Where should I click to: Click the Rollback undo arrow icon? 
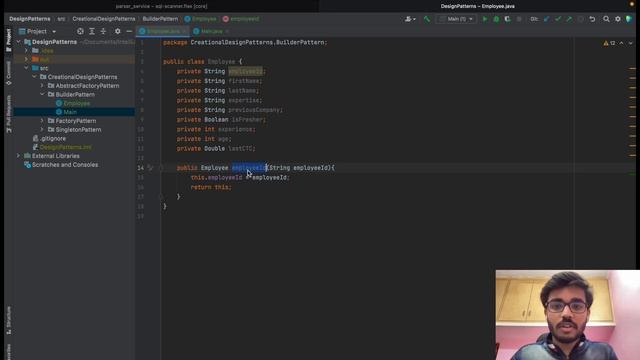(592, 19)
